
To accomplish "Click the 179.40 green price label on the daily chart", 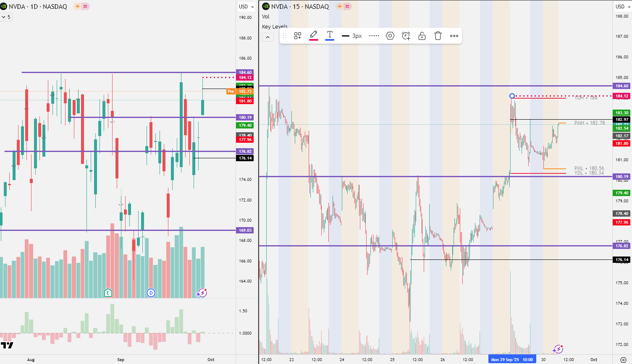I will (245, 125).
